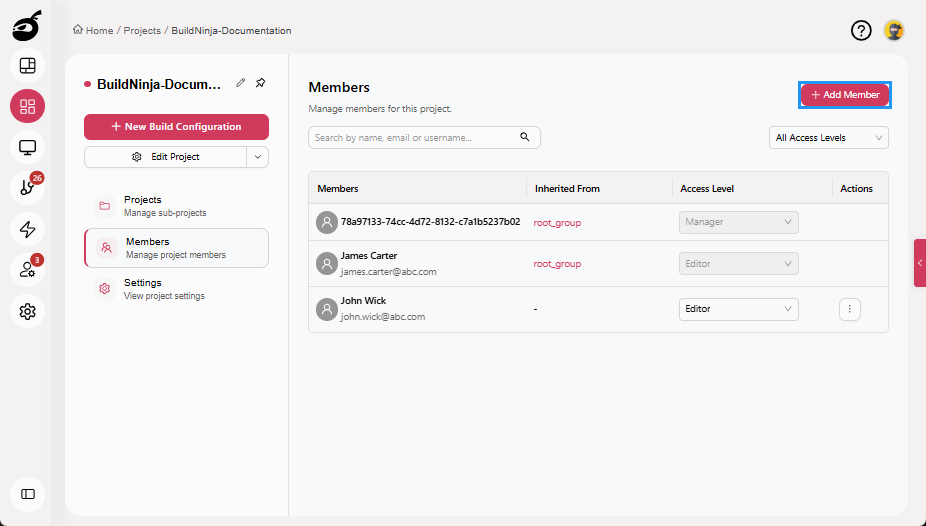Click the Inherited From column header
Image resolution: width=926 pixels, height=526 pixels.
click(x=567, y=189)
